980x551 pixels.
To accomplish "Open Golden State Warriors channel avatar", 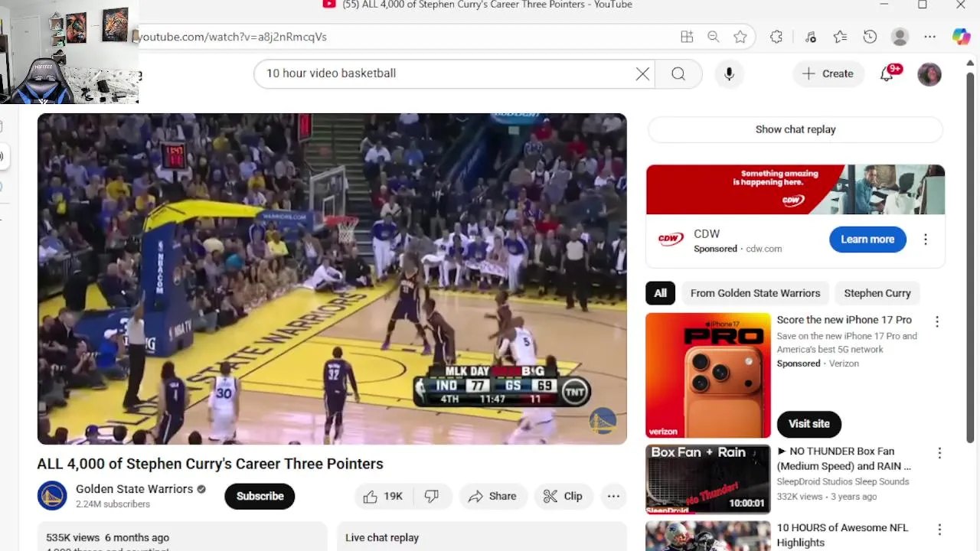I will pyautogui.click(x=52, y=496).
